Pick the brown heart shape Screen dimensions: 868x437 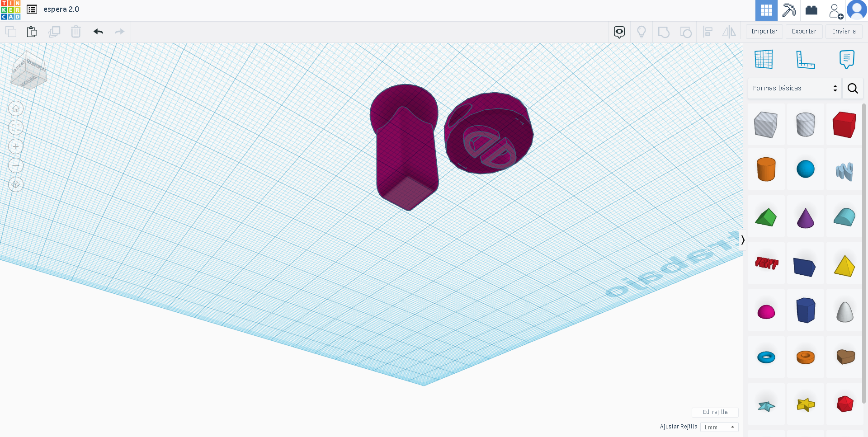pyautogui.click(x=845, y=357)
